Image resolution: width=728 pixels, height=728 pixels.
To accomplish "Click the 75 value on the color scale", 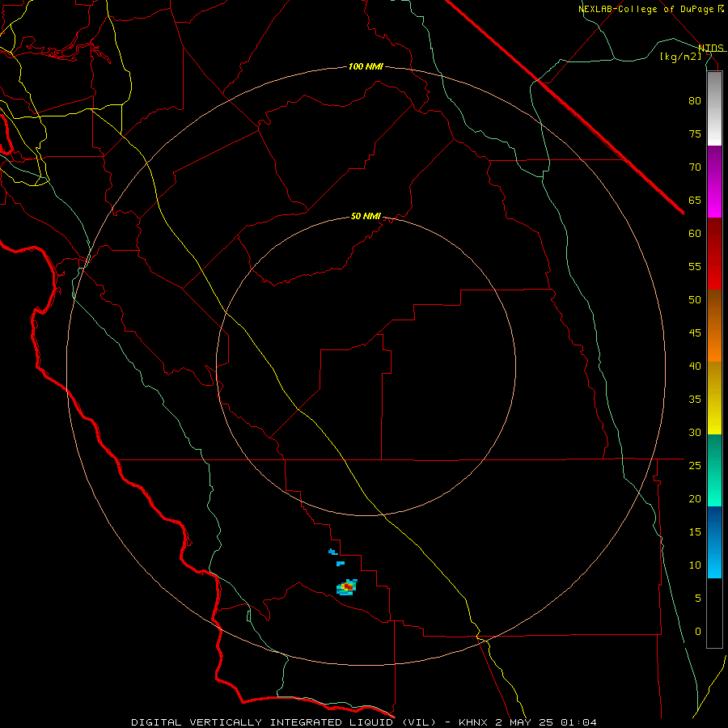I will [x=695, y=134].
